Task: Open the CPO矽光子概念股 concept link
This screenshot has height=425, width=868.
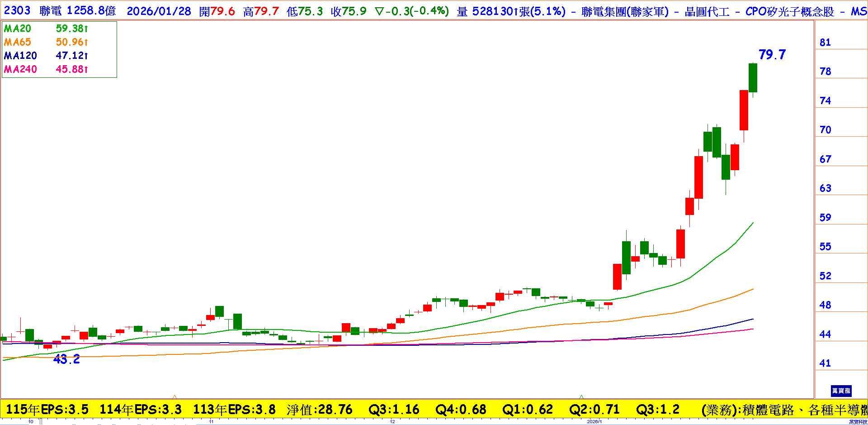Action: (789, 11)
